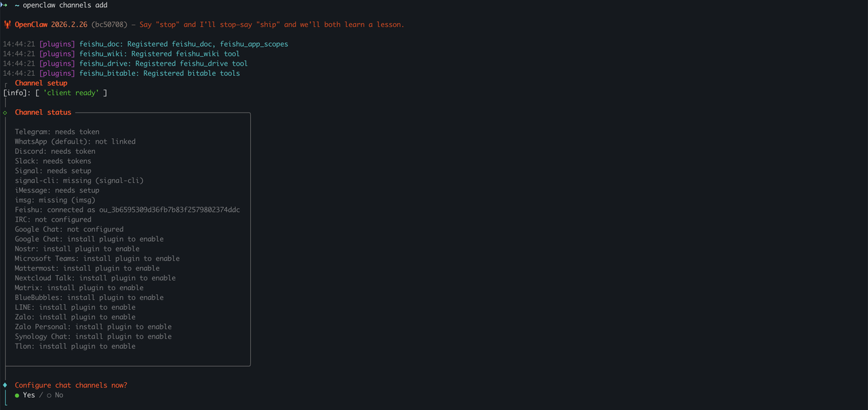
Task: Click the OpenClaw lobster logo icon
Action: click(x=7, y=24)
